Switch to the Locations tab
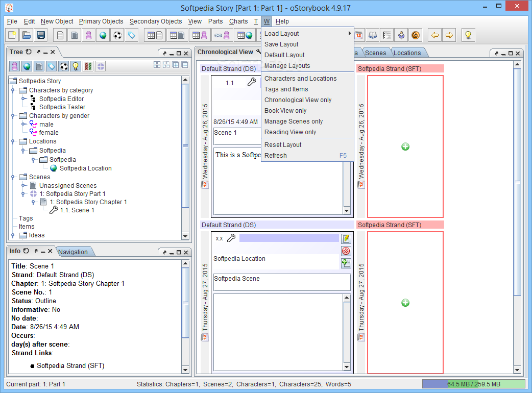532x393 pixels. point(407,53)
